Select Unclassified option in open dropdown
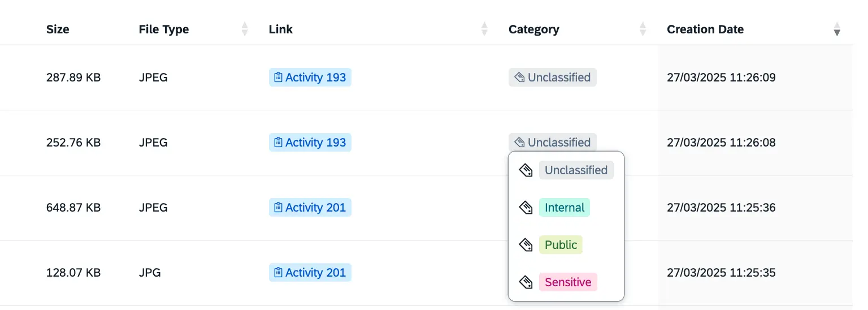Viewport: 868px width, 310px height. [576, 170]
